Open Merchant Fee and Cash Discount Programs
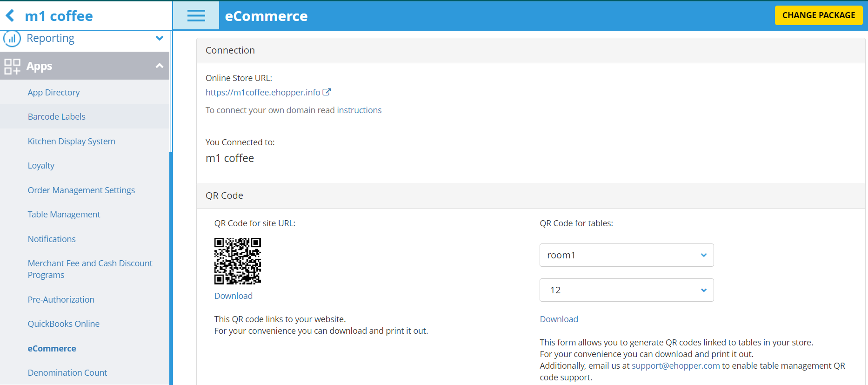This screenshot has height=385, width=868. pos(90,269)
